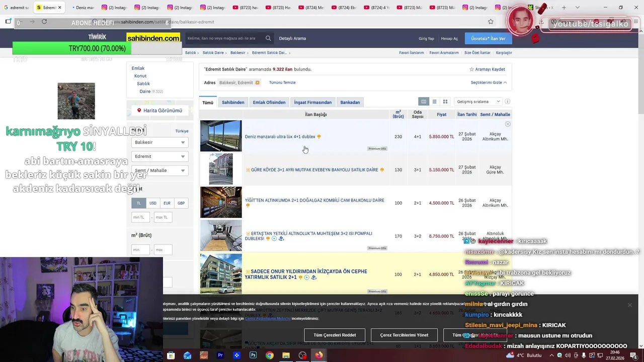Open Detaylı Arama
The width and height of the screenshot is (644, 362).
click(x=292, y=38)
